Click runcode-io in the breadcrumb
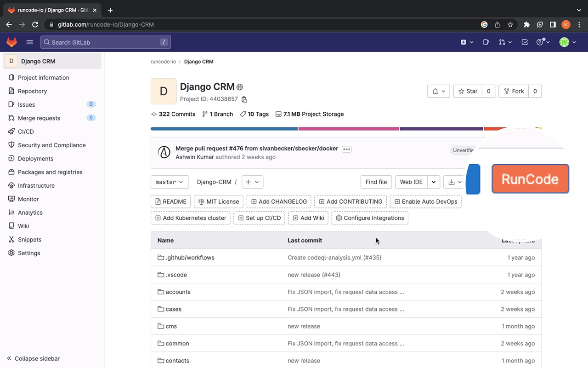588x368 pixels. pyautogui.click(x=163, y=61)
